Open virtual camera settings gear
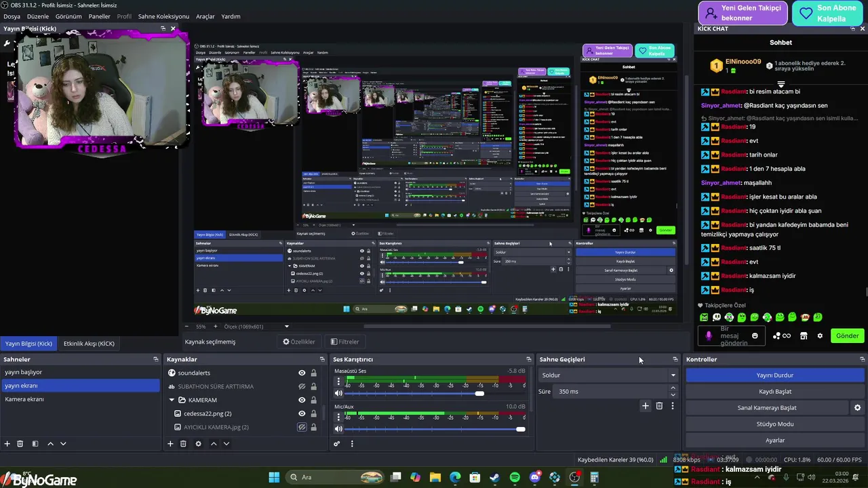The width and height of the screenshot is (868, 488). coord(857,408)
